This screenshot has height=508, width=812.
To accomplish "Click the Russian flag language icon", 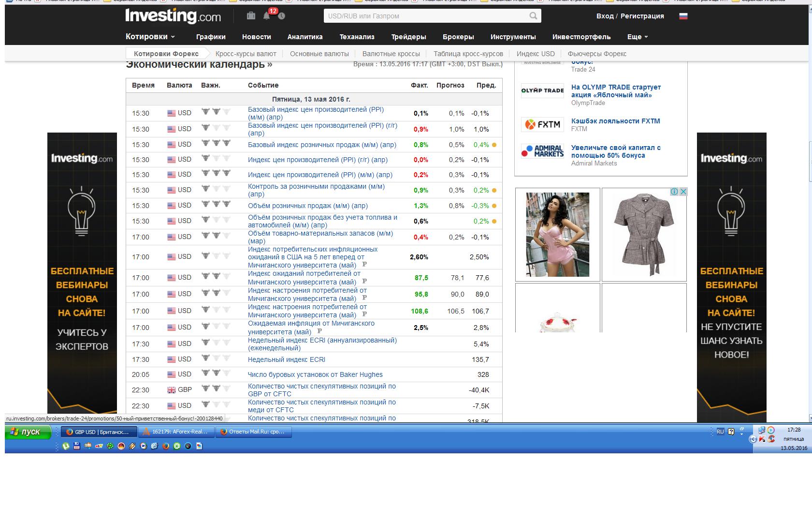I will coord(683,16).
